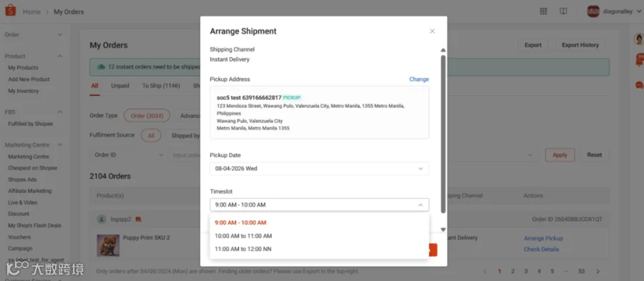The height and width of the screenshot is (281, 644).
Task: Click Change pickup address link
Action: [419, 79]
